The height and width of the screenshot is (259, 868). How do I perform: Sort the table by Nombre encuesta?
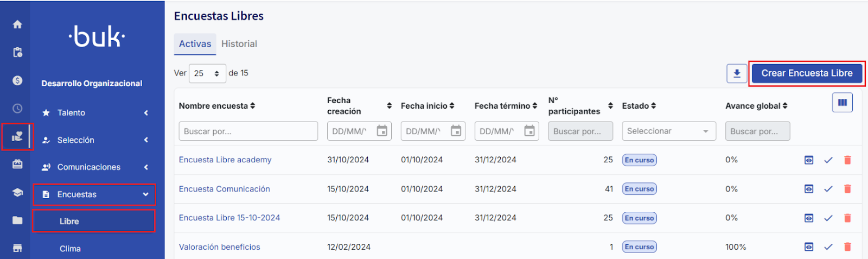pyautogui.click(x=217, y=106)
